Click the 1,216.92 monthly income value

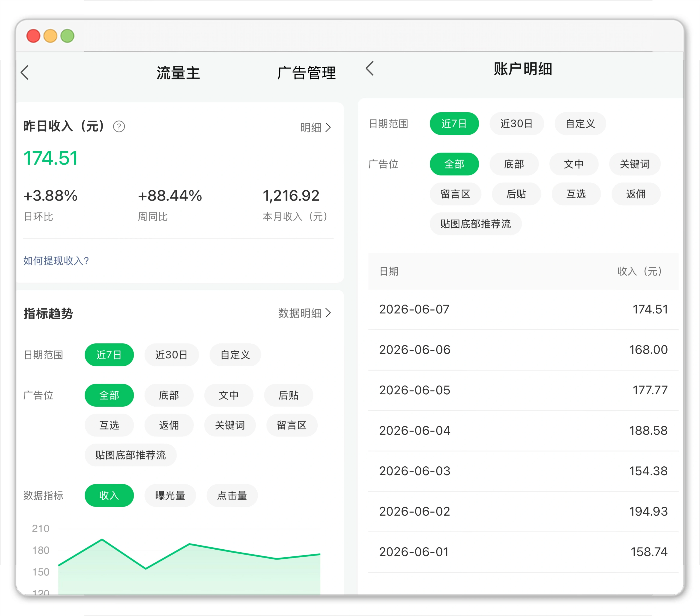point(291,196)
